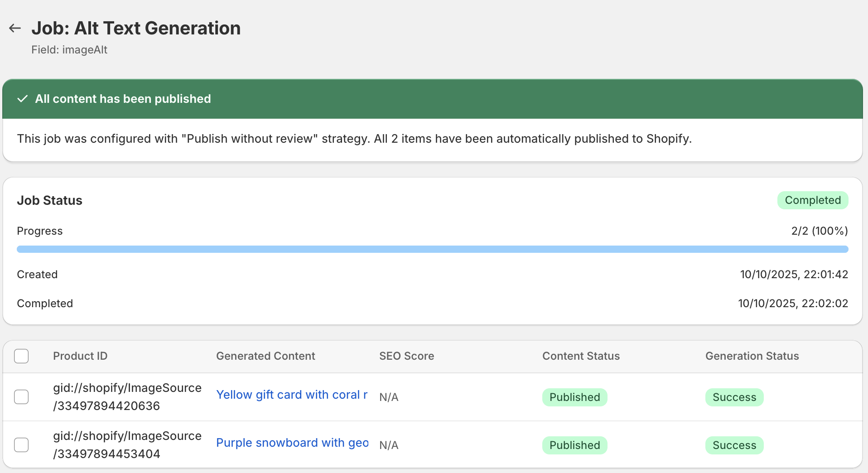The width and height of the screenshot is (868, 473).
Task: Open the Purple snowboard generated content link
Action: [x=292, y=443]
